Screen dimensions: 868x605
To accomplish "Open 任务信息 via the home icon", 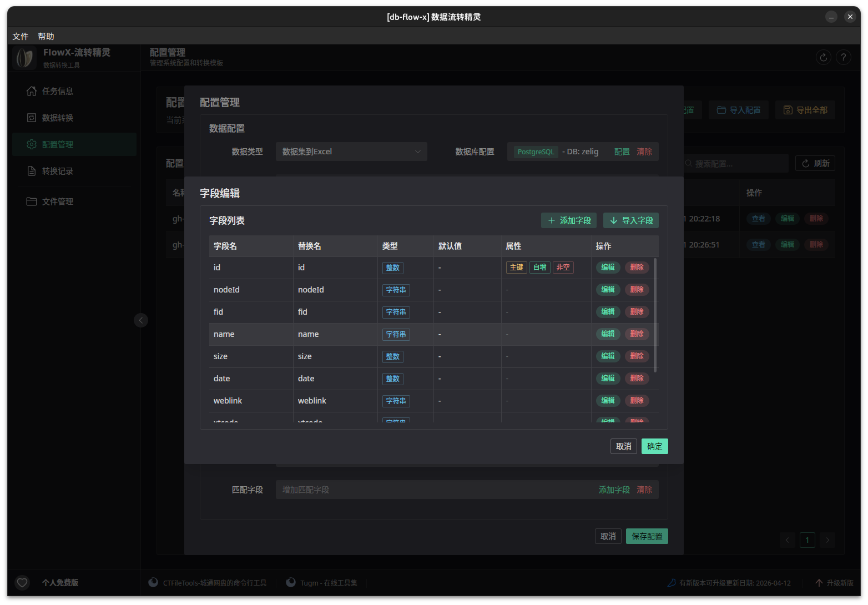I will coord(32,91).
